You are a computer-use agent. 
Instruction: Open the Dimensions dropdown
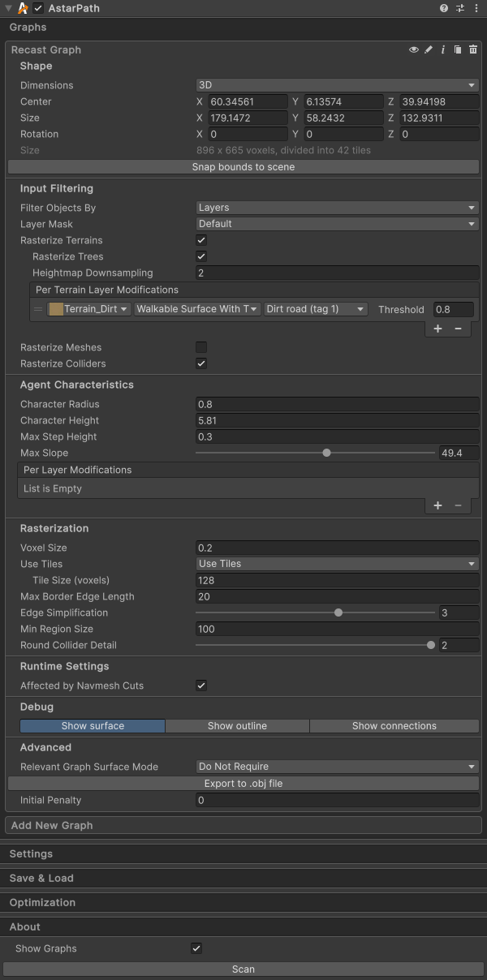tap(337, 85)
